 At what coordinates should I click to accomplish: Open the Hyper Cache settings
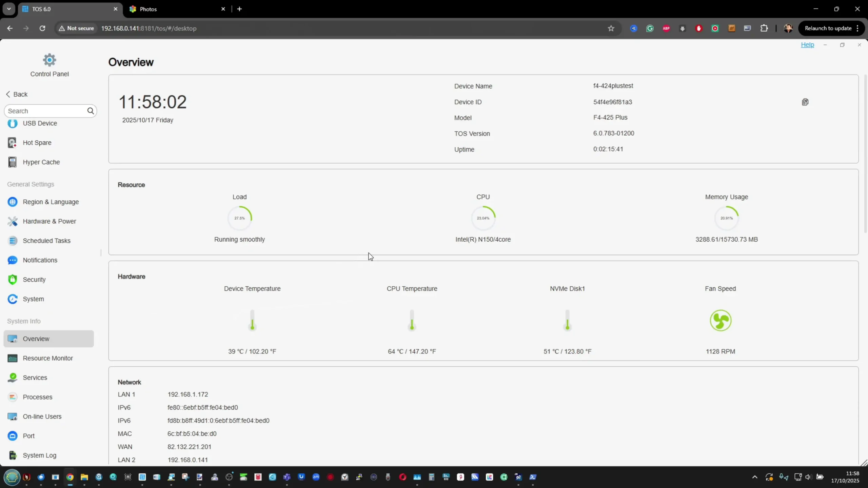(x=41, y=162)
